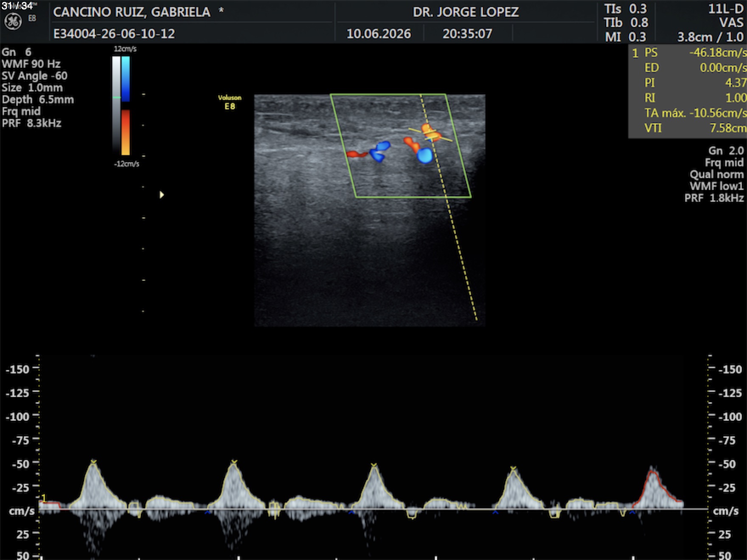747x560 pixels.
Task: Click the blue section of the color scale
Action: click(126, 79)
